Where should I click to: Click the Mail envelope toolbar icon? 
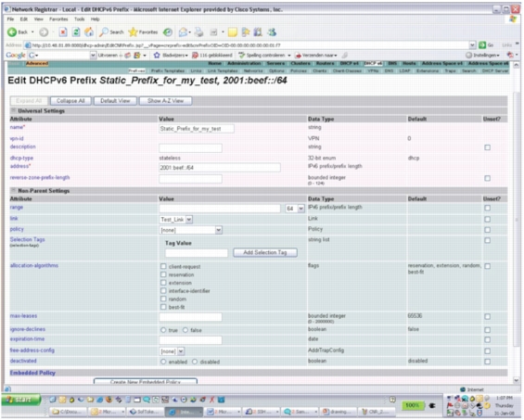coord(183,32)
